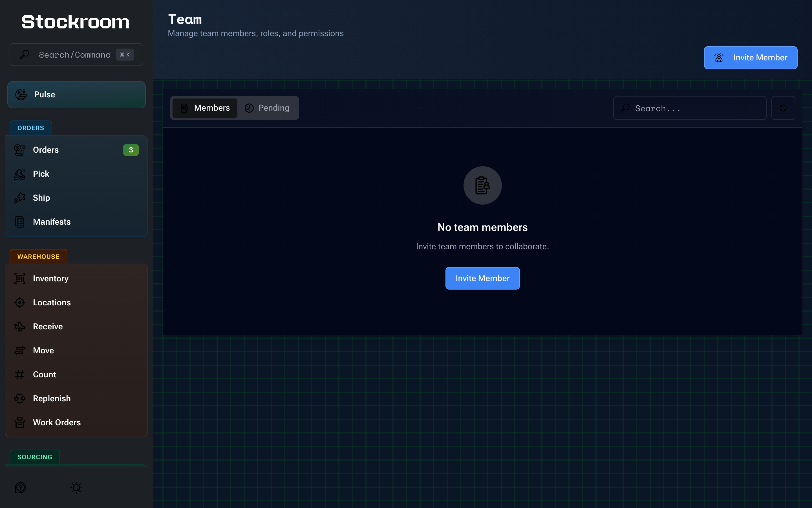Open the Move page
The image size is (812, 508).
click(76, 351)
